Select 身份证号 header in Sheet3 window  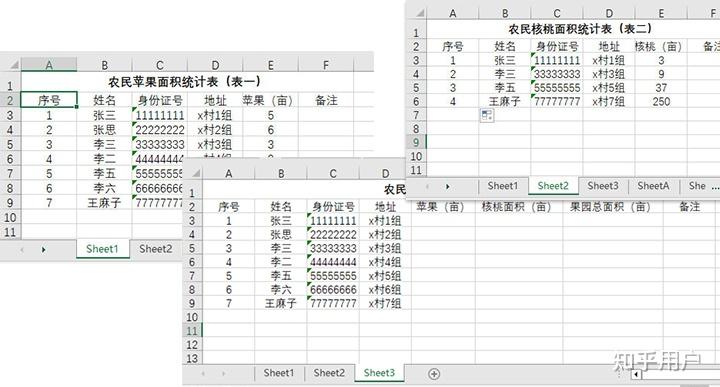click(333, 207)
